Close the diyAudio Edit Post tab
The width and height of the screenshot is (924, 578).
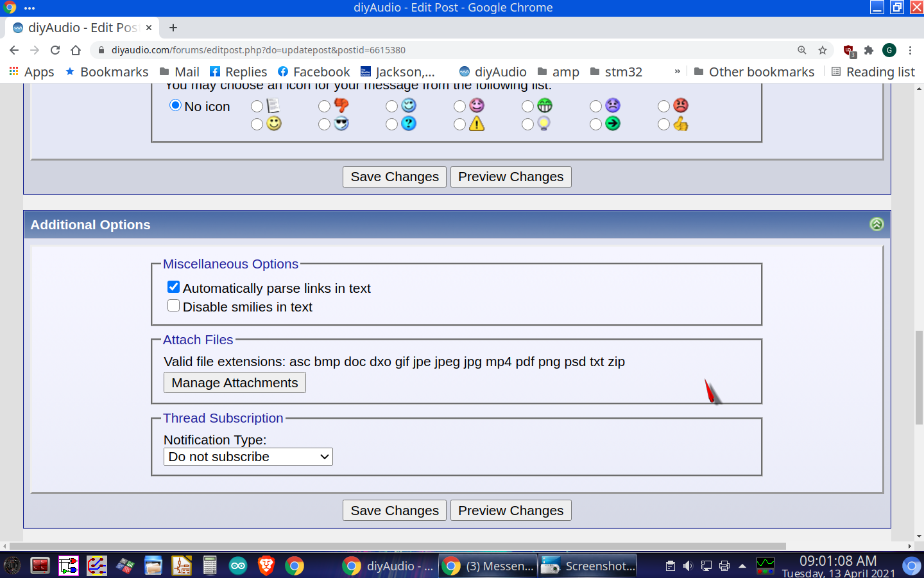coord(148,28)
